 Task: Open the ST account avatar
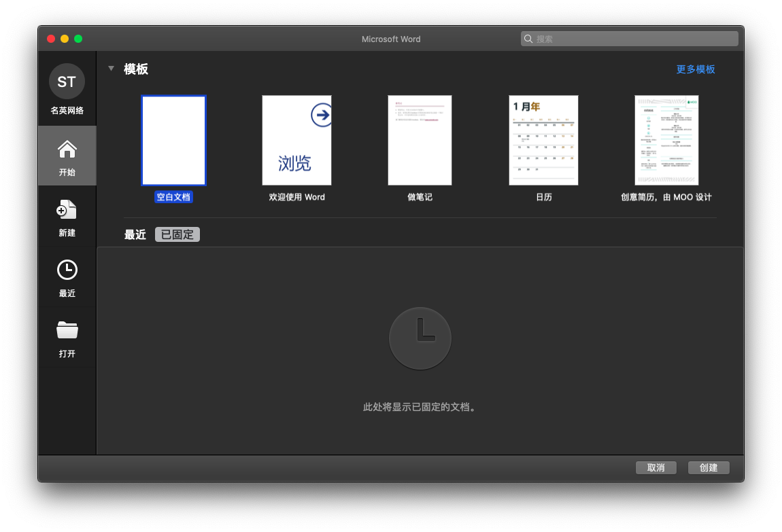[67, 82]
